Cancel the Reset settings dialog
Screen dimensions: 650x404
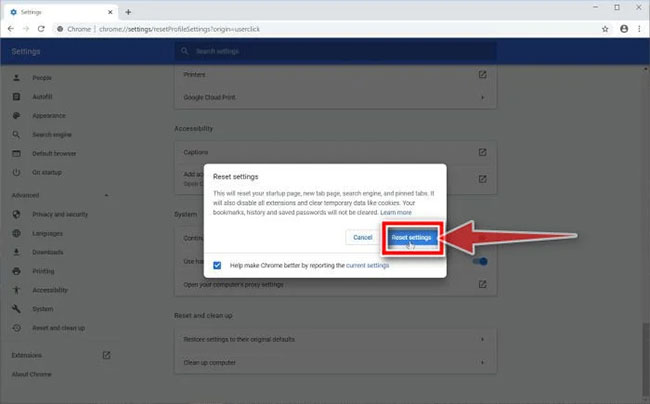(362, 237)
